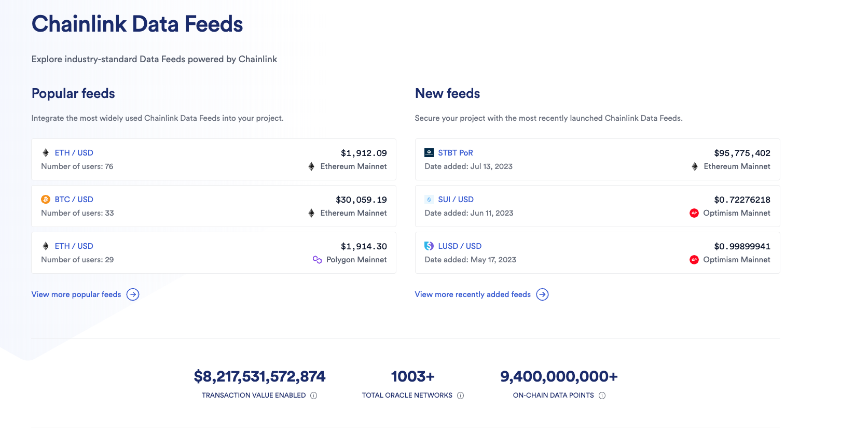
Task: Click View more recently added feeds link
Action: point(473,294)
